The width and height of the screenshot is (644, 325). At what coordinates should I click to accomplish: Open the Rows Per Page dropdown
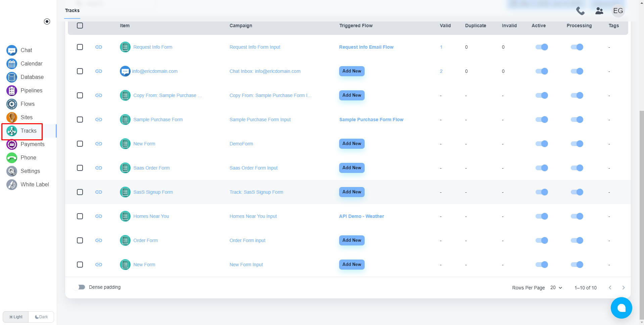point(556,288)
